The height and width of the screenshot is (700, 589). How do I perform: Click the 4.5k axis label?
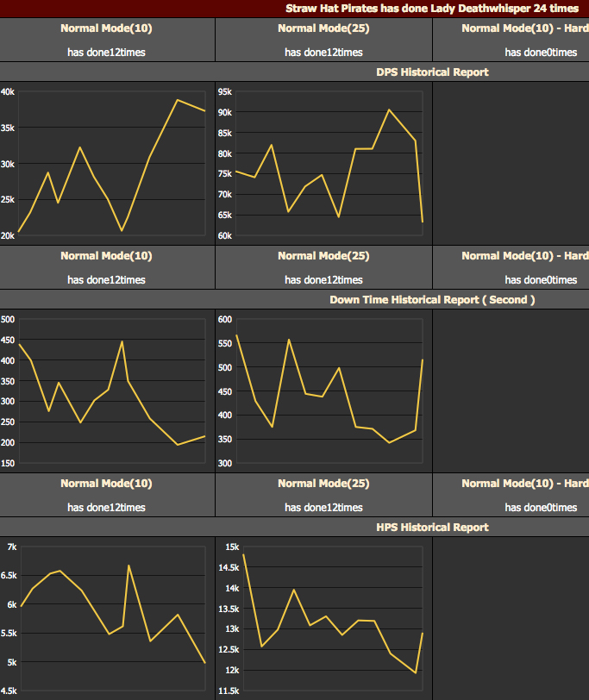coord(9,691)
